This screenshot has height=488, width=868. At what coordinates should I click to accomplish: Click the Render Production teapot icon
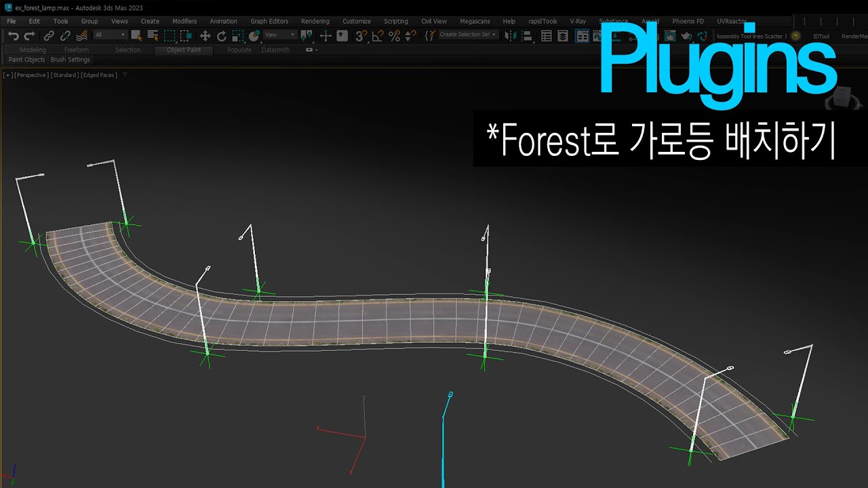pos(686,35)
